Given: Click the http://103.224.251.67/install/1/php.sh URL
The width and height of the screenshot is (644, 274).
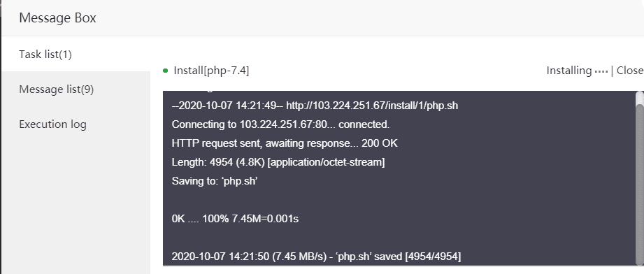Looking at the screenshot, I should (372, 106).
